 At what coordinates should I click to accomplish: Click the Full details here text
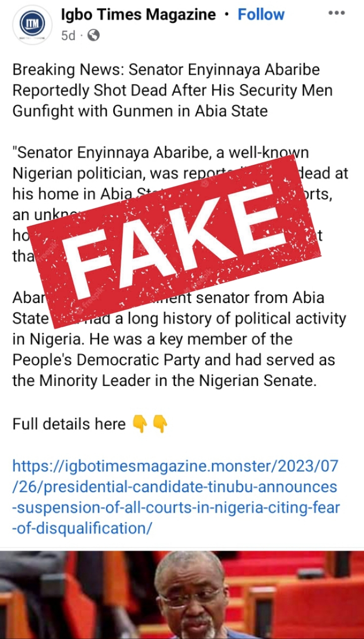pos(69,424)
